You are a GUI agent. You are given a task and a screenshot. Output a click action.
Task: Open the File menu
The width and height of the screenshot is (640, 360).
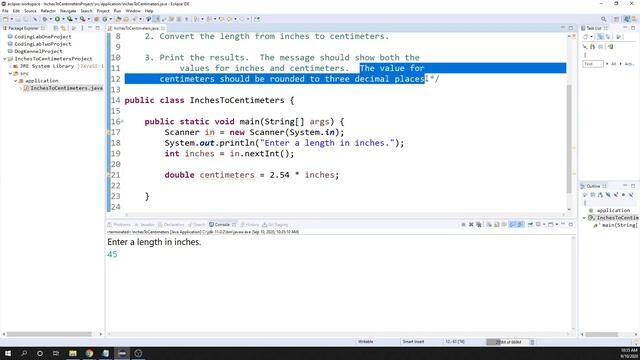click(x=5, y=11)
